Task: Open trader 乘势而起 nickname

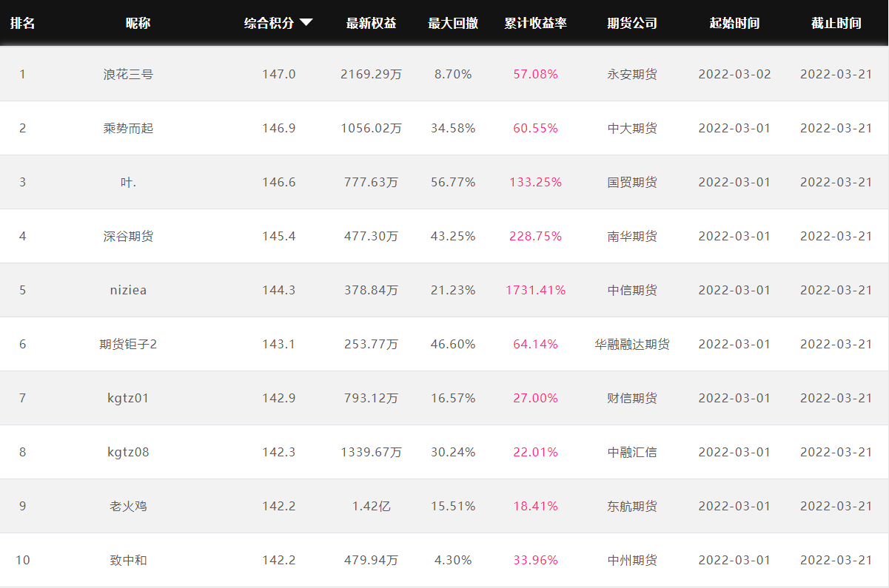Action: (129, 128)
